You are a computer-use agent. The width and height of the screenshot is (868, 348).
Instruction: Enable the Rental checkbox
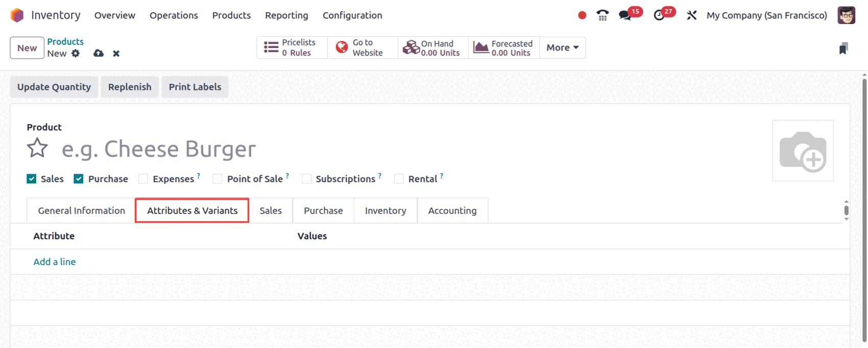[x=399, y=179]
